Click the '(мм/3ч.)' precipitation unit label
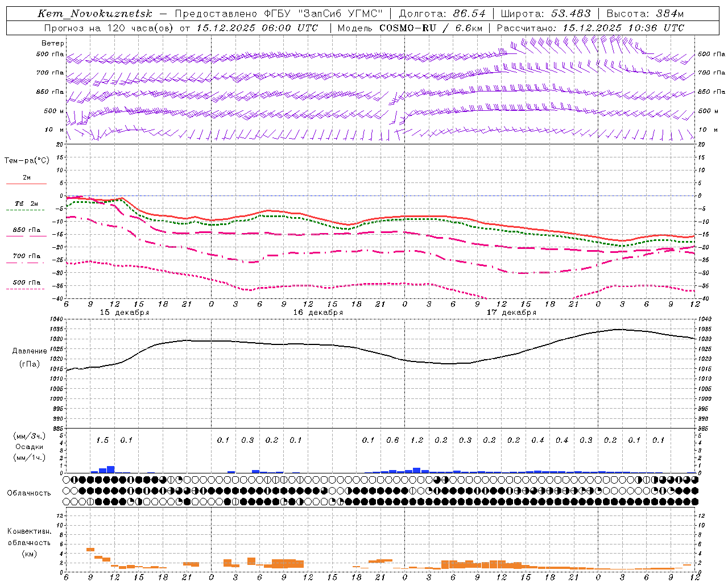Viewport: 728px width, 582px height. pos(30,436)
